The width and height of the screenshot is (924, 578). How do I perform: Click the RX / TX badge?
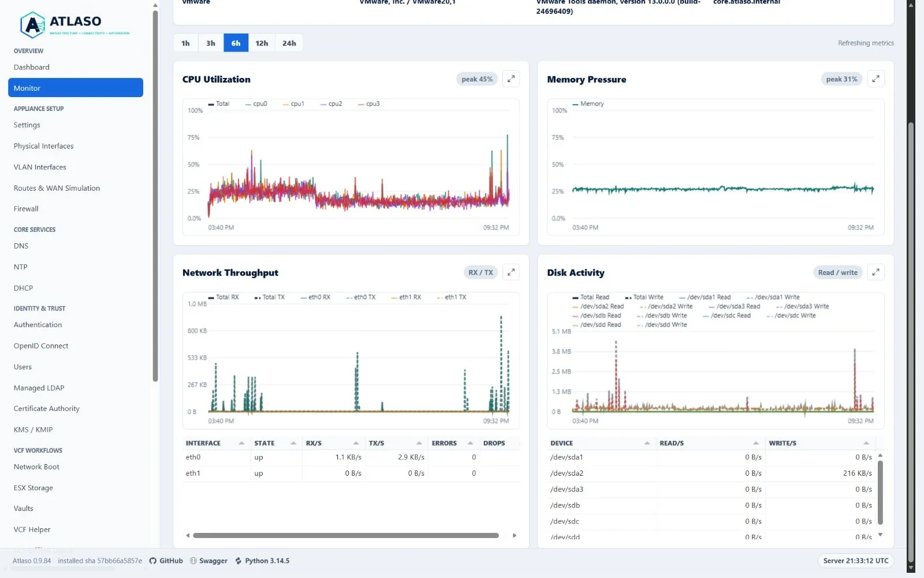pyautogui.click(x=480, y=272)
